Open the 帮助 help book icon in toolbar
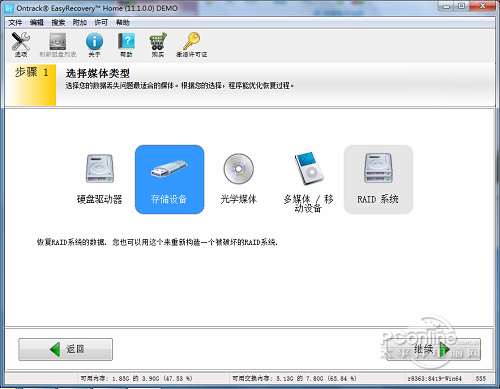The width and height of the screenshot is (500, 389). coord(126,44)
